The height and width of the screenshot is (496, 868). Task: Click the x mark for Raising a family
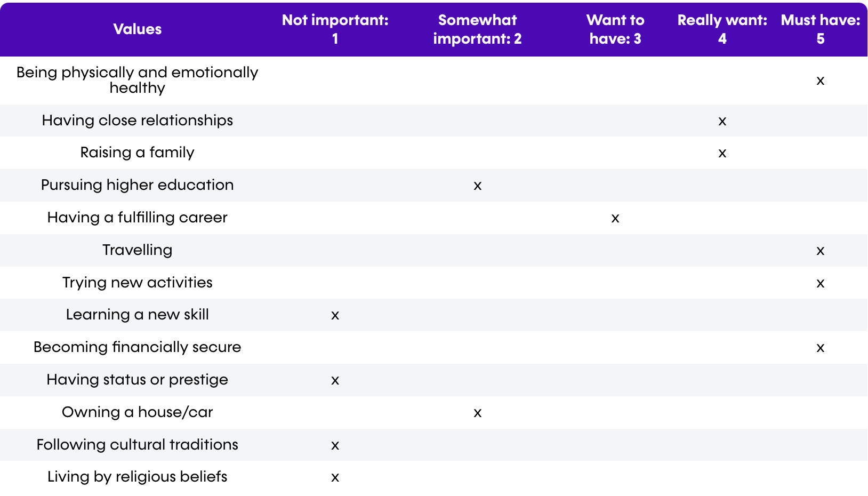(722, 154)
